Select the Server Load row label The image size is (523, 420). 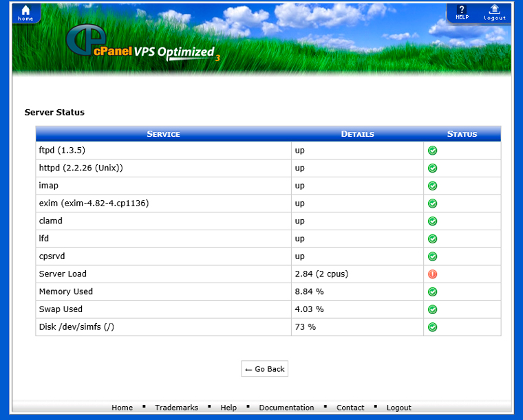coord(63,274)
